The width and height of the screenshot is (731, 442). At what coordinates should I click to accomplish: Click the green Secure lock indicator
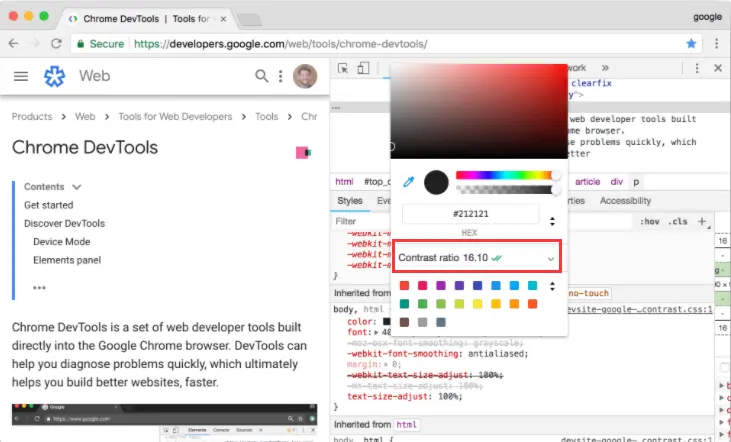pos(101,44)
